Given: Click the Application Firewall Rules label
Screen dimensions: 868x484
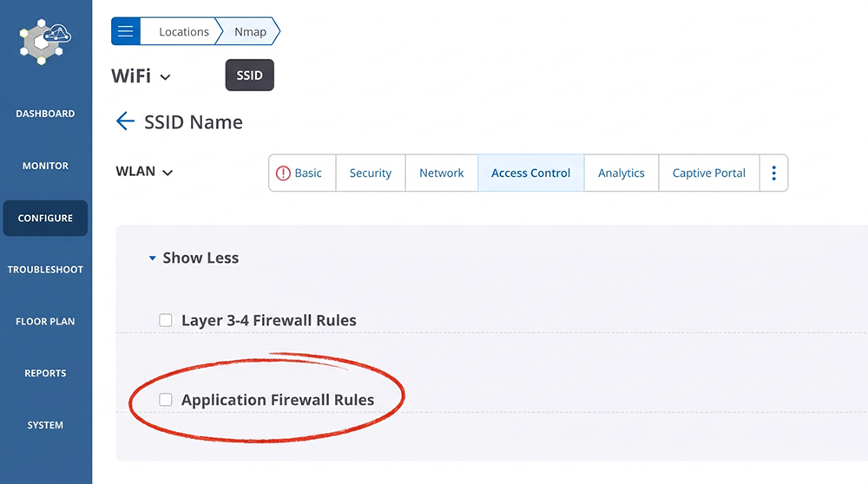Looking at the screenshot, I should (278, 400).
